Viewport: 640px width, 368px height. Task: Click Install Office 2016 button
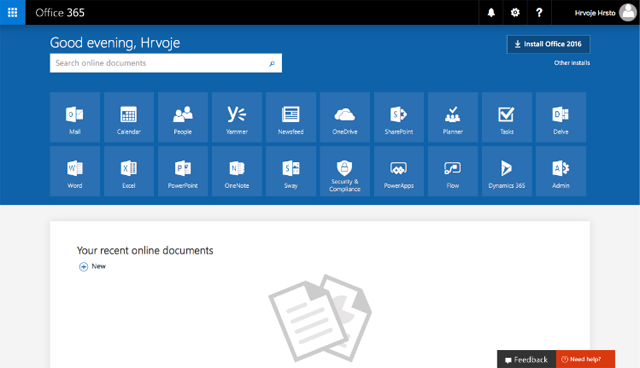(x=548, y=44)
